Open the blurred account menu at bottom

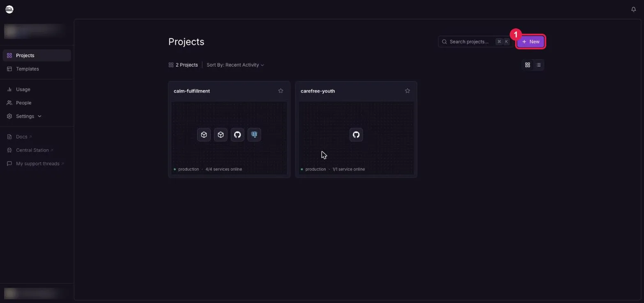tap(35, 293)
